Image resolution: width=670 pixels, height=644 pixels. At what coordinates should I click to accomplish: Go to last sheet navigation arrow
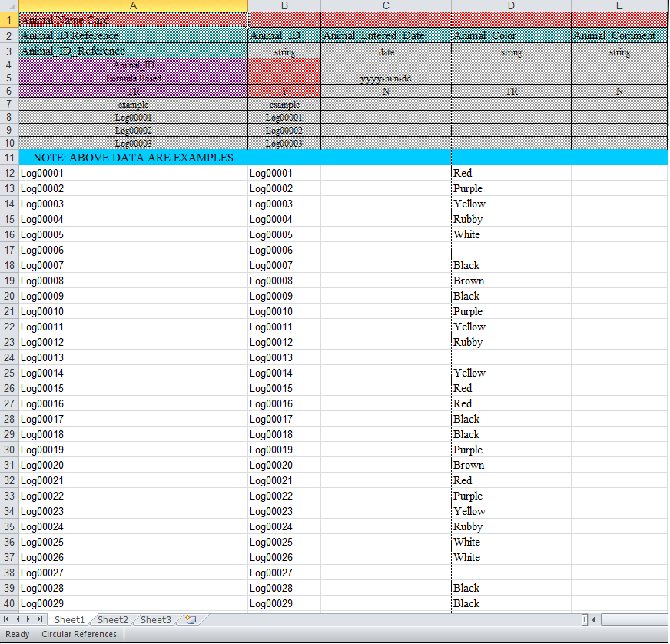point(39,619)
